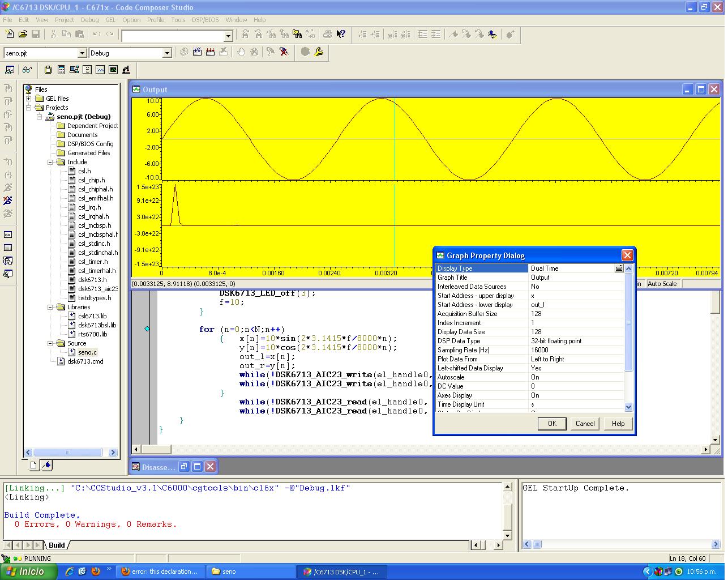Activate the context help arrow-question icon

[341, 35]
